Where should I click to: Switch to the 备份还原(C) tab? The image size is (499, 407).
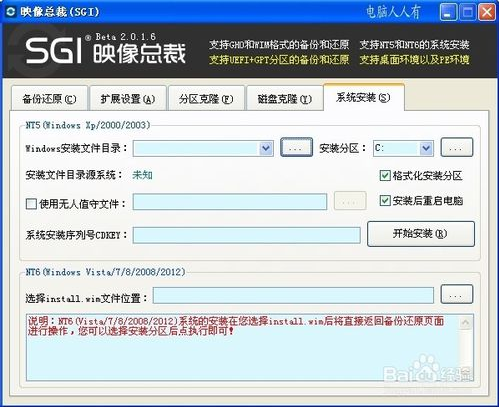click(x=49, y=99)
